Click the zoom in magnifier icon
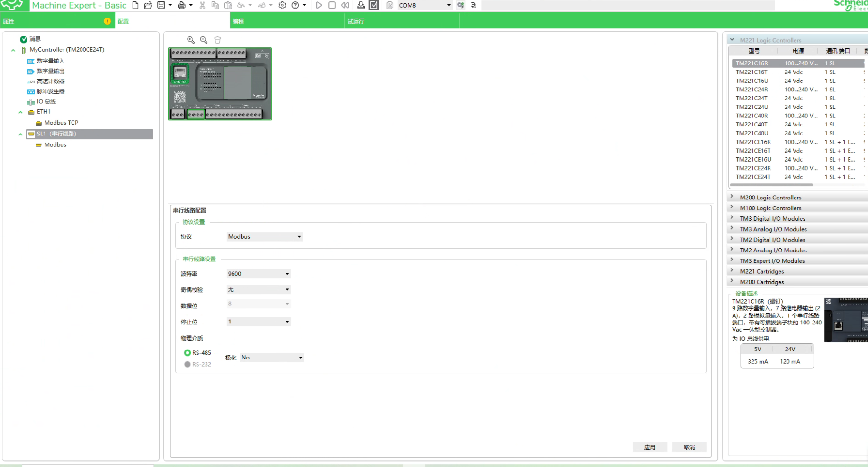Screen dimensions: 868x467 coord(191,40)
